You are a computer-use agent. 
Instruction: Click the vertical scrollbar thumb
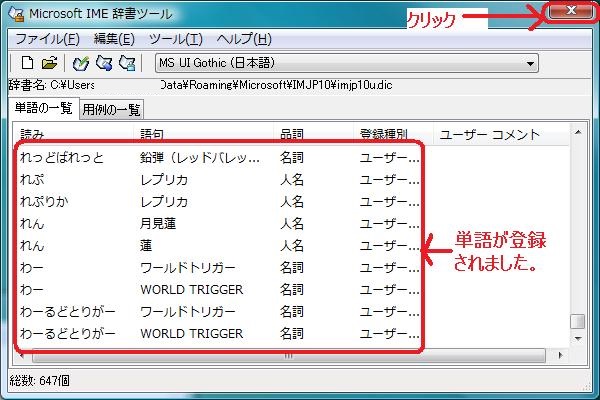tap(578, 322)
